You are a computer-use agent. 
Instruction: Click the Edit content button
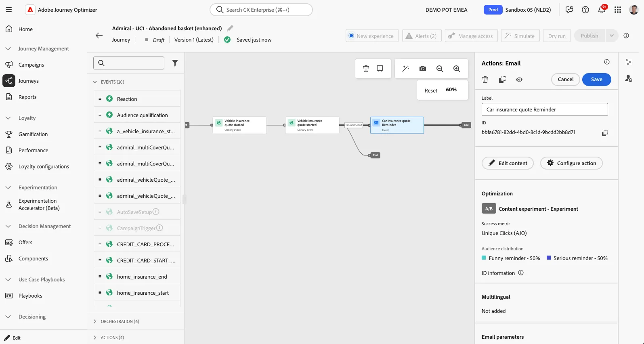coord(508,163)
